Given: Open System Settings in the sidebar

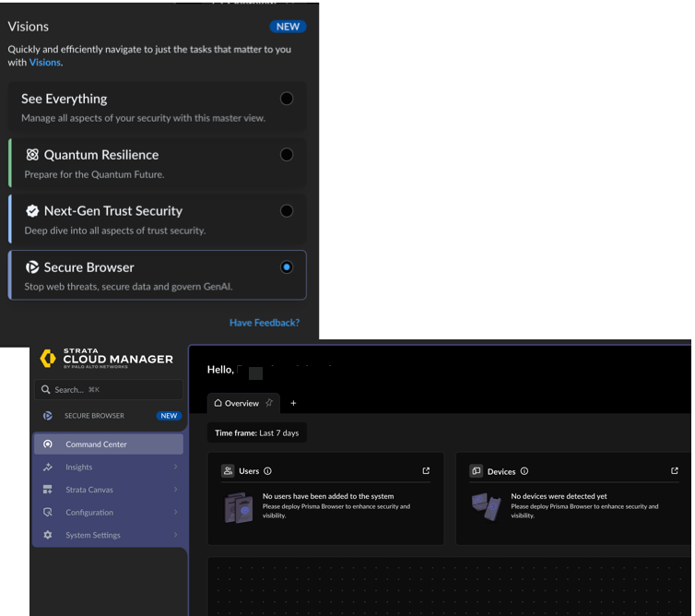Looking at the screenshot, I should pos(109,535).
